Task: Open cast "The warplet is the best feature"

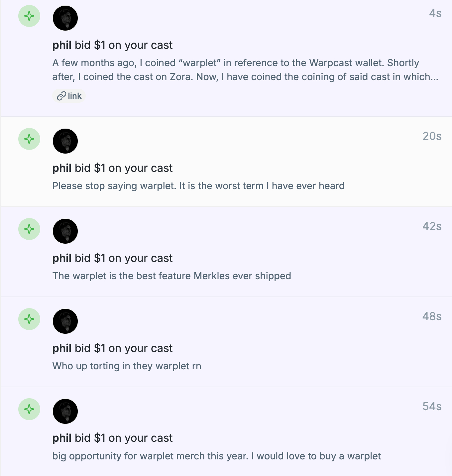Action: (171, 276)
